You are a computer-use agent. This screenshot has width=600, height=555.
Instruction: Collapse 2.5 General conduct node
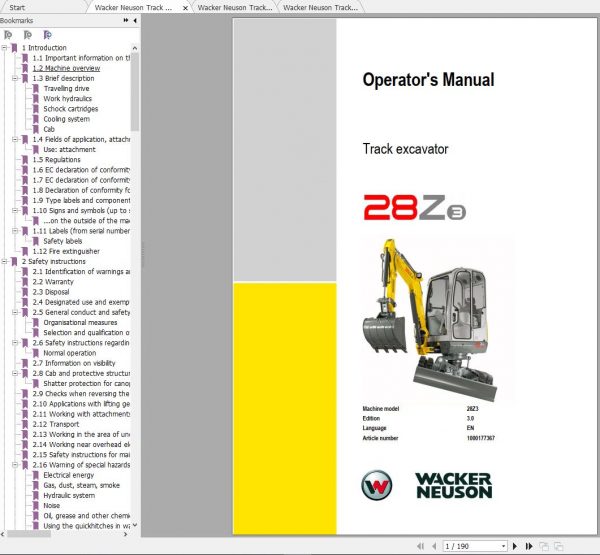(15, 312)
